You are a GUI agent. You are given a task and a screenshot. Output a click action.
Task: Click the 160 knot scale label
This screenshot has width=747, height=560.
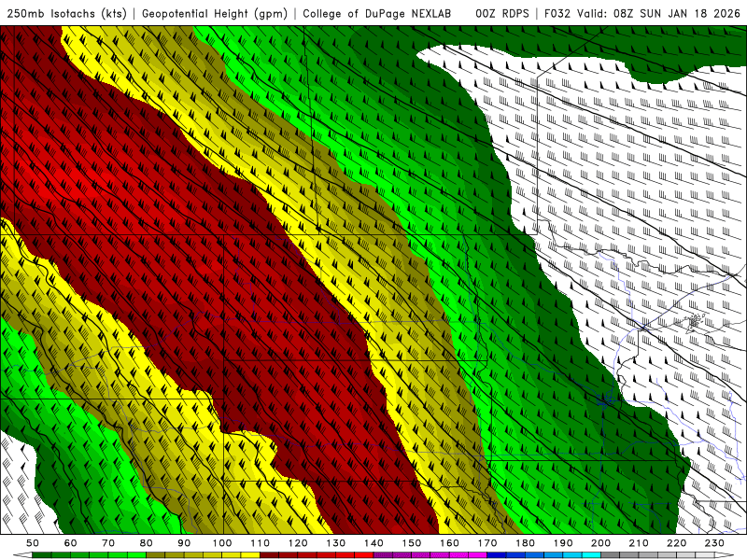coord(449,543)
